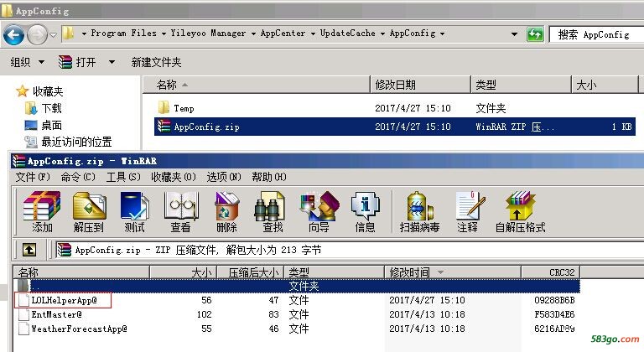
Task: Go up one level in WinRAR
Action: tap(29, 250)
